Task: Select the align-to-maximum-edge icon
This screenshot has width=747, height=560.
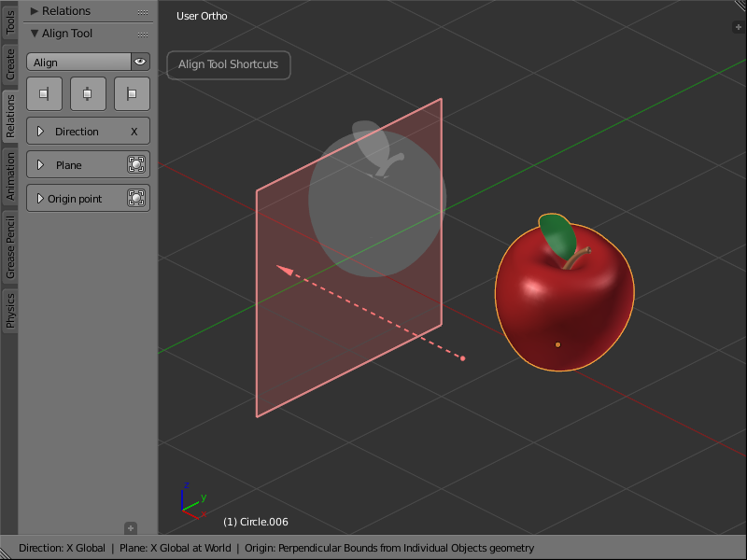Action: (x=132, y=93)
